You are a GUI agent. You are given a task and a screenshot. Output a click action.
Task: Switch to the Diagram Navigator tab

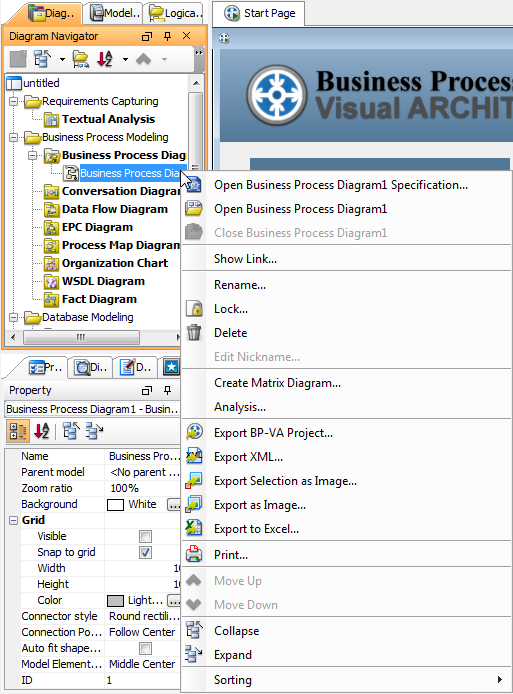tap(51, 13)
